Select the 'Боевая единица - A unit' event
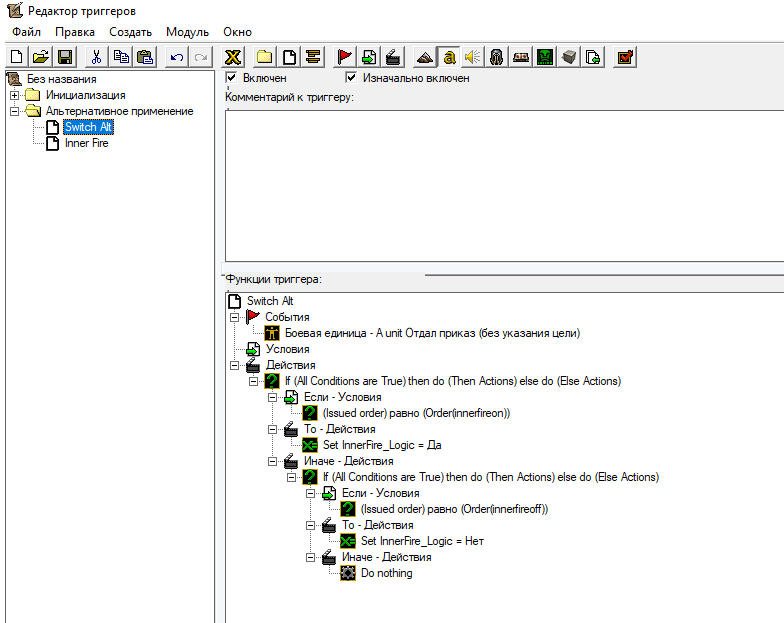This screenshot has width=784, height=623. pyautogui.click(x=432, y=333)
